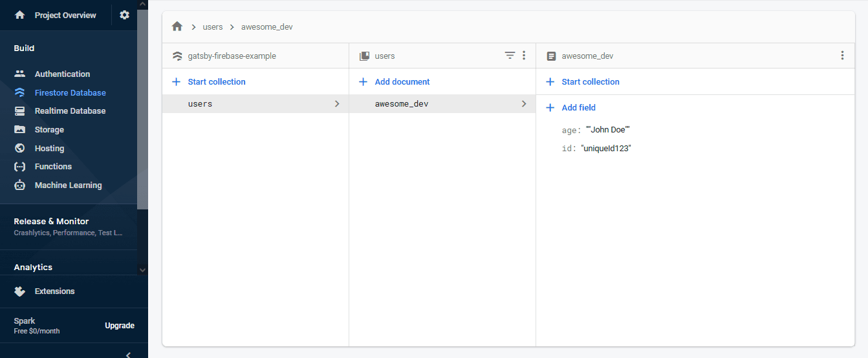868x358 pixels.
Task: Open users collection three-dot menu
Action: (x=524, y=56)
